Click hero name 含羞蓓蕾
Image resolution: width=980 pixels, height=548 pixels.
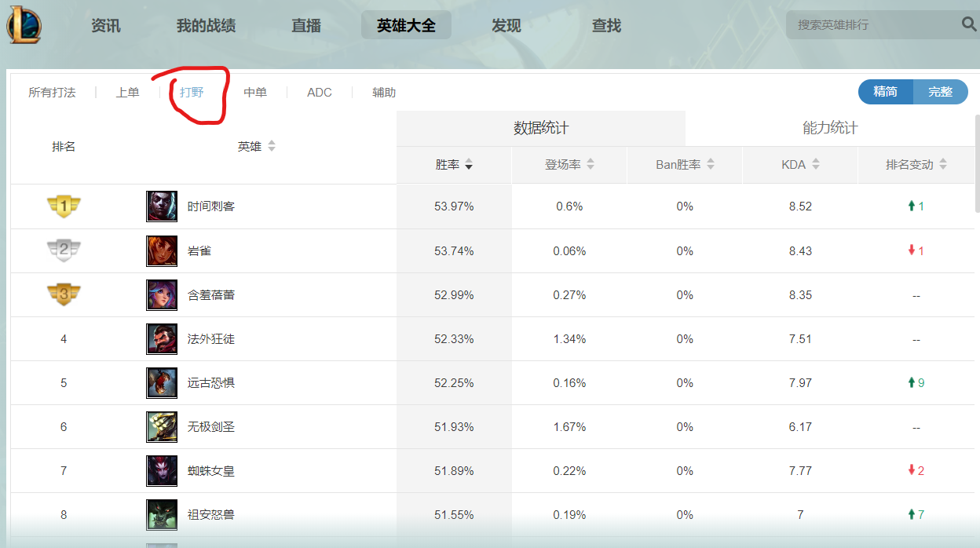[x=211, y=295]
